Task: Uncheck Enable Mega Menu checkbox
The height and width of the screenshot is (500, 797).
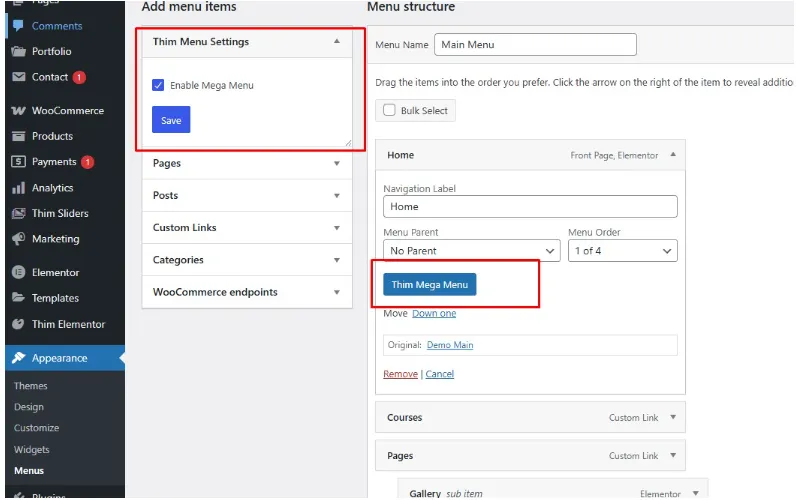Action: tap(158, 85)
